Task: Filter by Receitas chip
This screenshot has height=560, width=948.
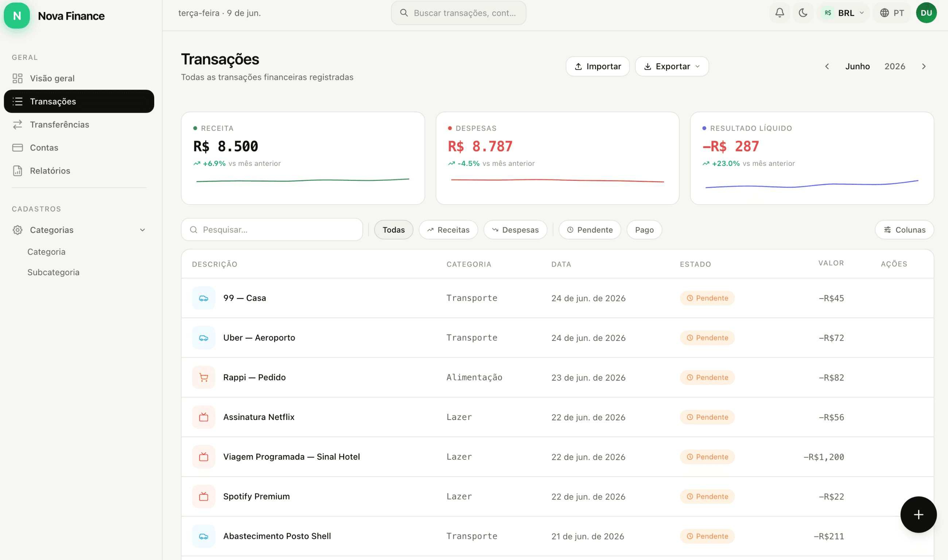Action: click(x=448, y=229)
